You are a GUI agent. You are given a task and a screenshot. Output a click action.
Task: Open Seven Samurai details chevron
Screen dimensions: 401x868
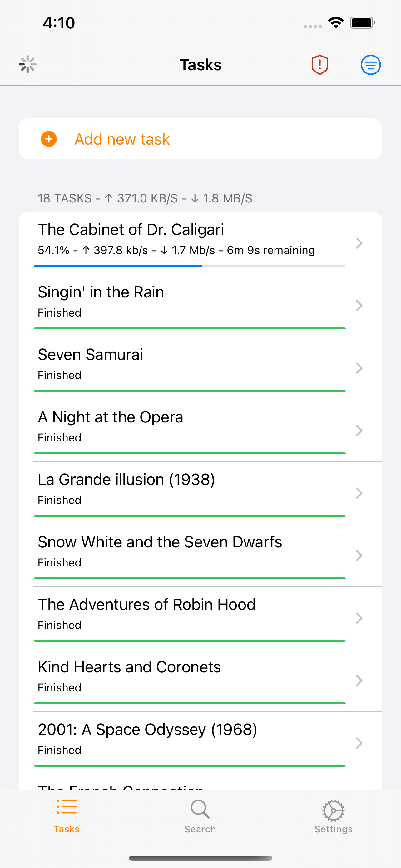click(x=359, y=368)
